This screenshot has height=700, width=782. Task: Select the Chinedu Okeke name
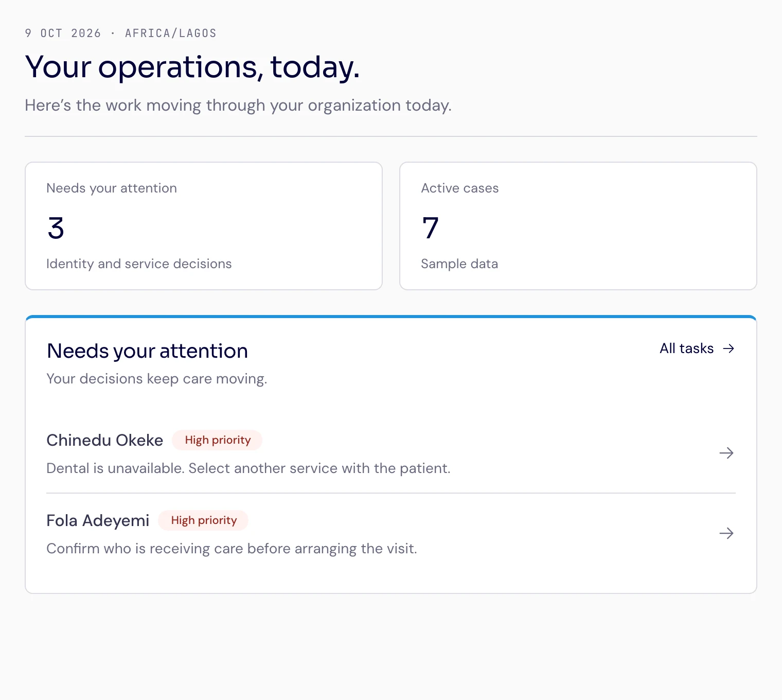(x=104, y=440)
